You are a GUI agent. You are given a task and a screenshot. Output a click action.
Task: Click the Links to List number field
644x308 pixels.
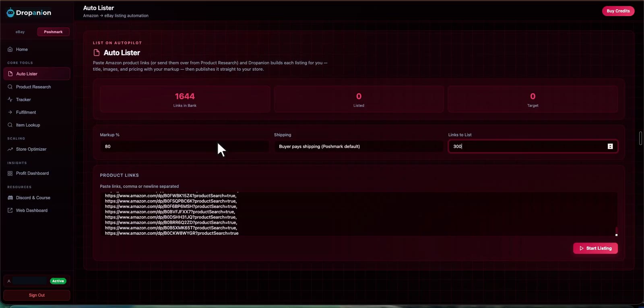click(533, 146)
